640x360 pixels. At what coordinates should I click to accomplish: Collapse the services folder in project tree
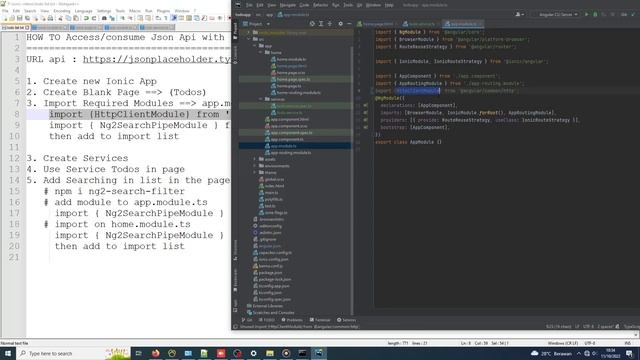pyautogui.click(x=261, y=99)
